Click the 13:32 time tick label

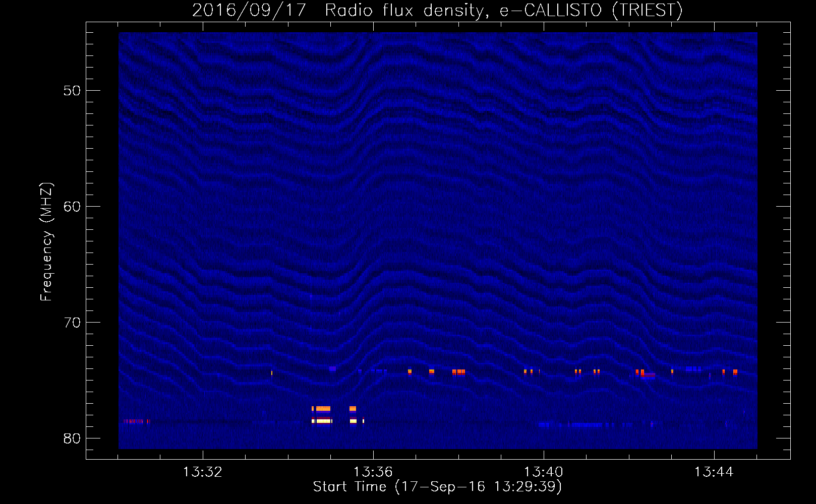pyautogui.click(x=203, y=472)
